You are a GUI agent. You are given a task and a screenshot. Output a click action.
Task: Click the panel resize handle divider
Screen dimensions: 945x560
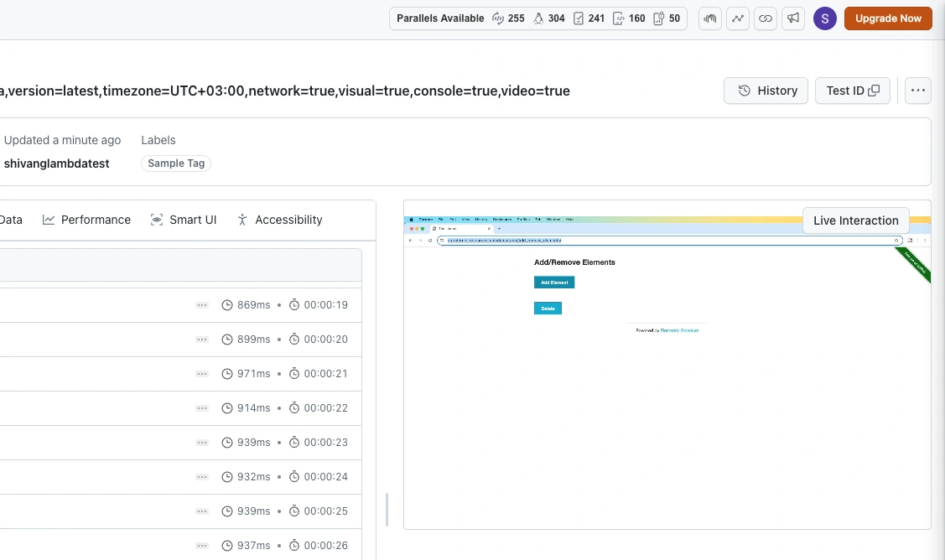pos(387,510)
